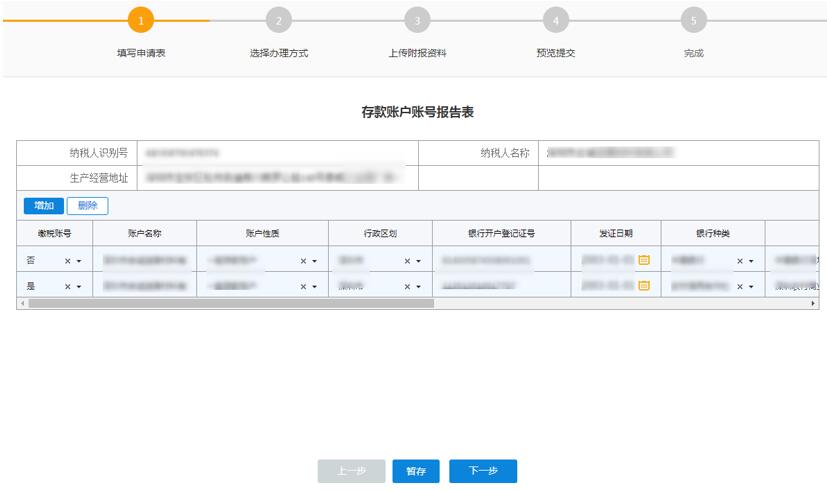Expand 行政区划 dropdown in 否 row
Screen dimensions: 827x491
coord(419,261)
